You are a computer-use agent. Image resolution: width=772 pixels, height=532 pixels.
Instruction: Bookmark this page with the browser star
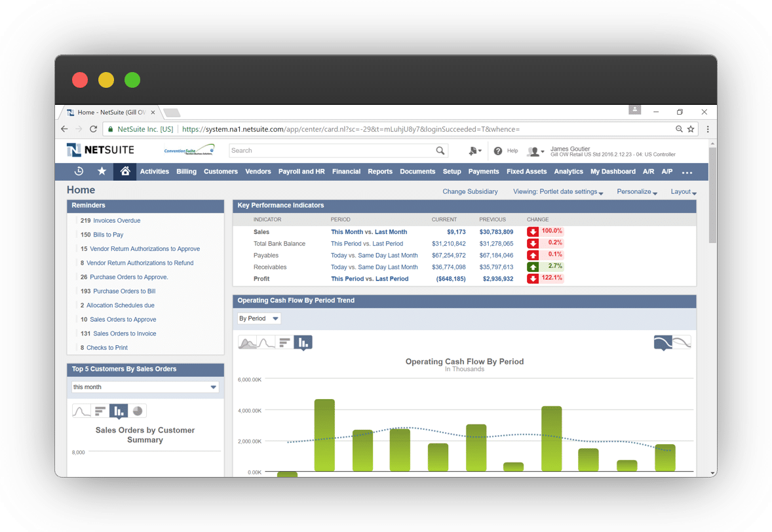pos(691,130)
